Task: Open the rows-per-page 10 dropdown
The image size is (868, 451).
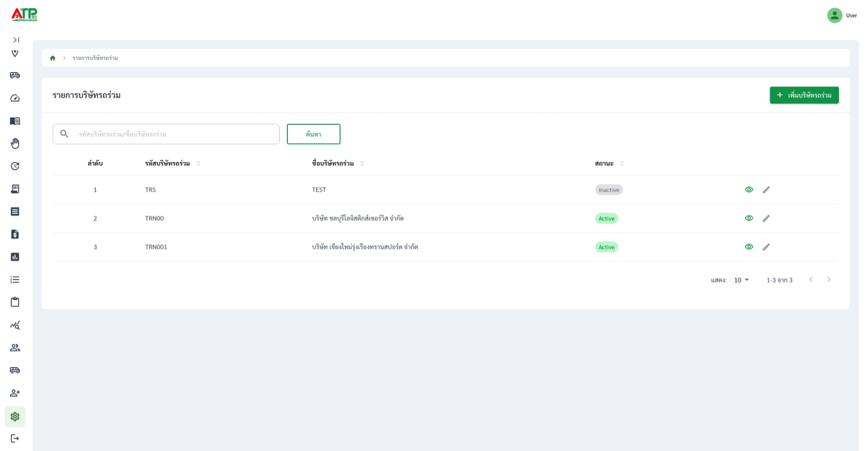Action: pos(741,280)
